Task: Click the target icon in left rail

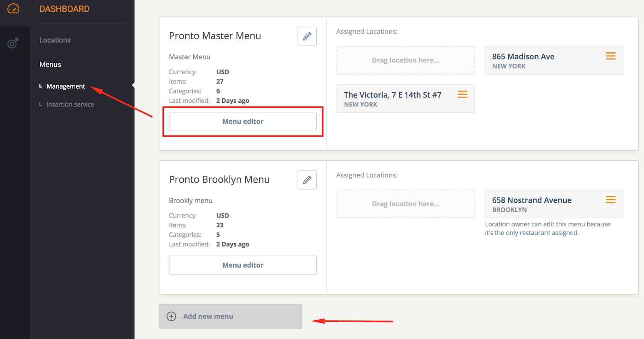Action: (x=13, y=42)
